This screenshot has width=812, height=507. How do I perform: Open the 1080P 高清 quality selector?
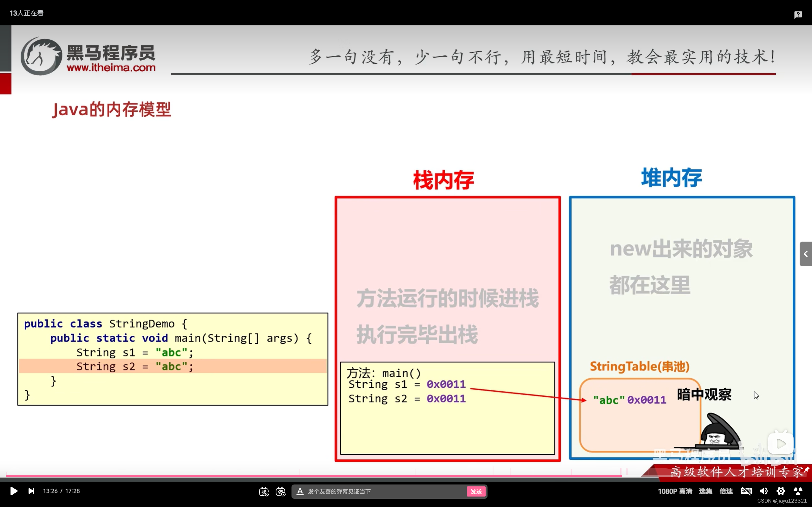[675, 491]
